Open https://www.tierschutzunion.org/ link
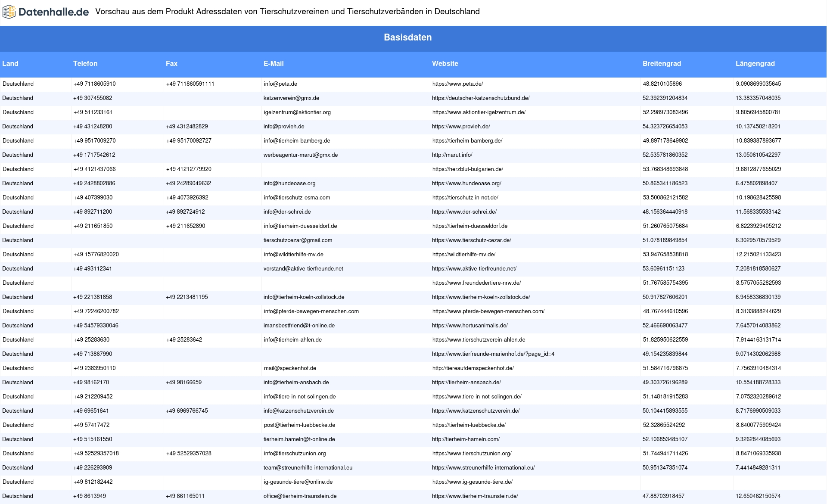827x504 pixels. (472, 454)
